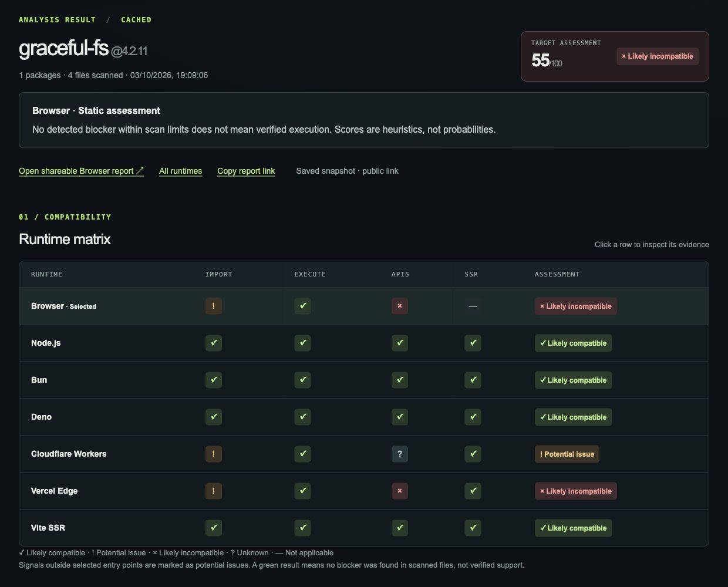728x587 pixels.
Task: Click the Browser row Import warning icon
Action: [214, 306]
